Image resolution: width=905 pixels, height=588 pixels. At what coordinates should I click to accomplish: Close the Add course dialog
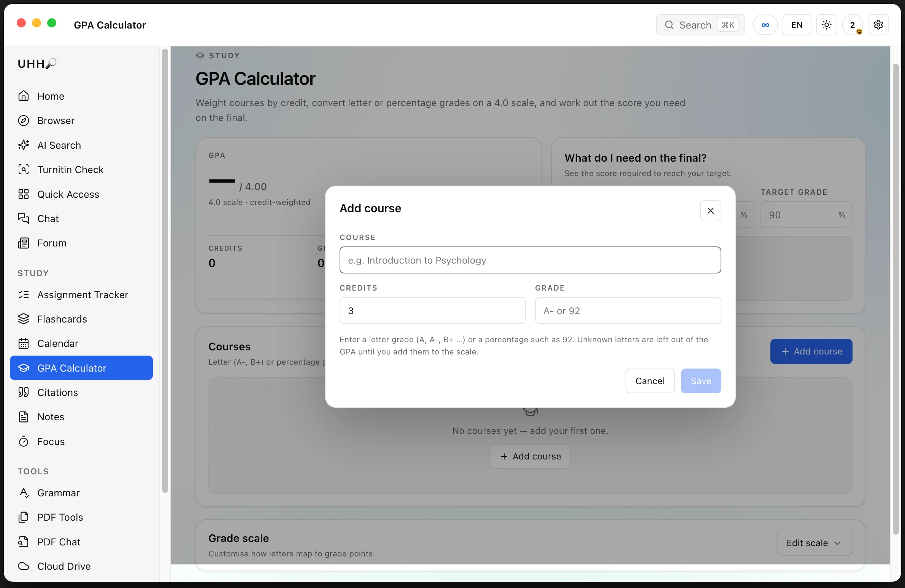click(x=711, y=211)
